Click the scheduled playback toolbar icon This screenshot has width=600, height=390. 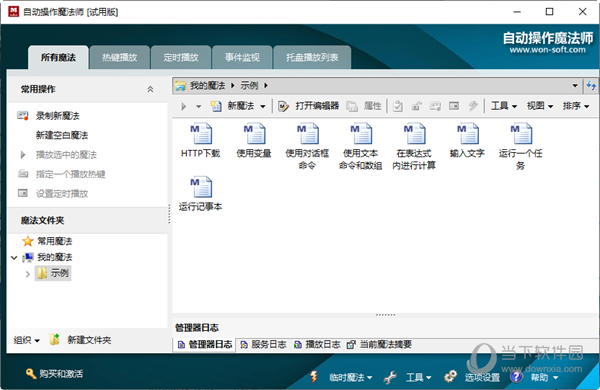click(454, 106)
